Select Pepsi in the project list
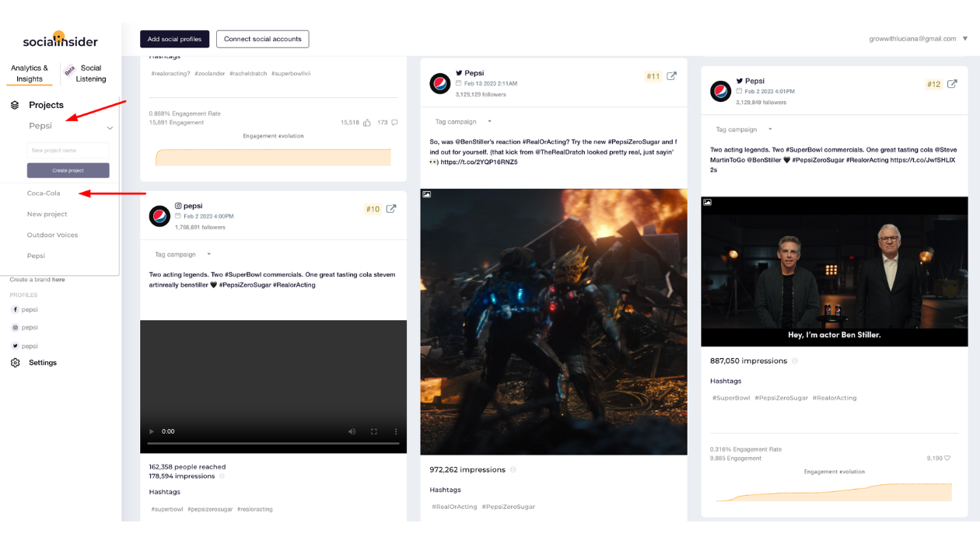980x544 pixels. pos(36,256)
